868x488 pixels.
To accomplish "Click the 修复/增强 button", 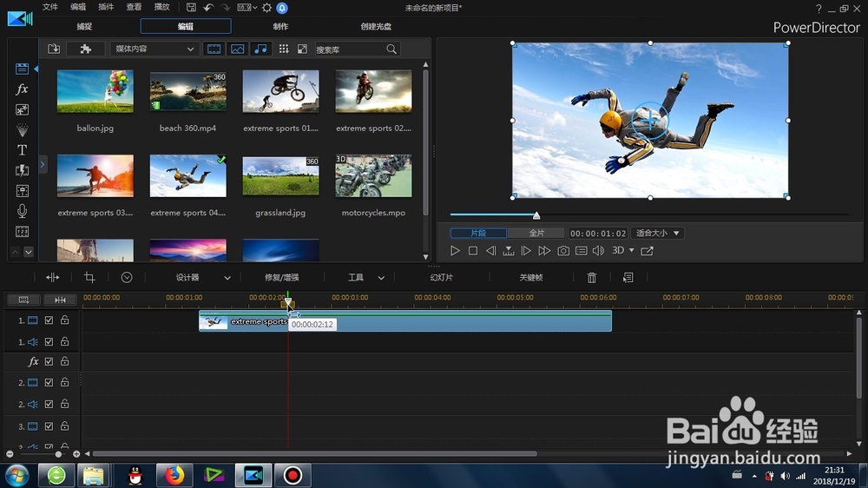I will 282,278.
